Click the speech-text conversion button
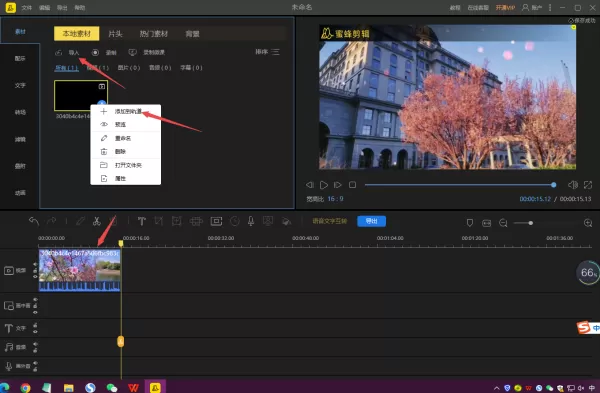The image size is (600, 393). pos(330,221)
